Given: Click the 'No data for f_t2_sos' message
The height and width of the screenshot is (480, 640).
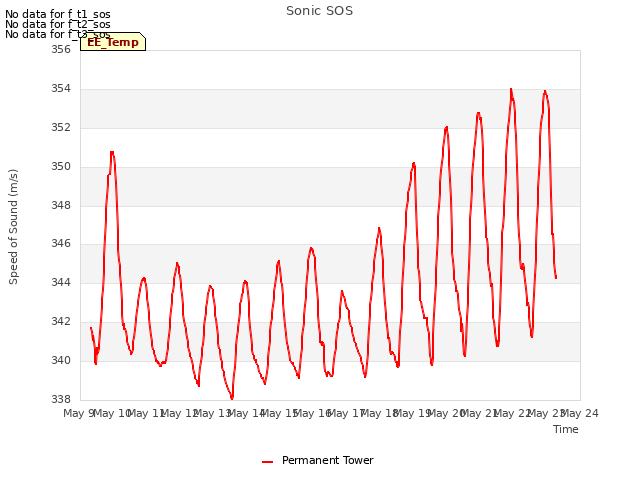Looking at the screenshot, I should 58,24.
